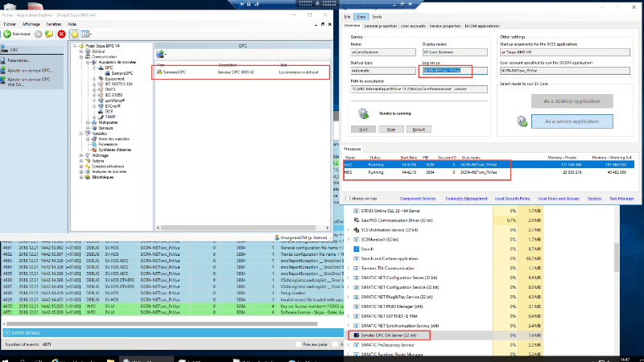Select the SNMP node icon in the tree
Image resolution: width=644 pixels, height=362 pixels.
(101, 117)
